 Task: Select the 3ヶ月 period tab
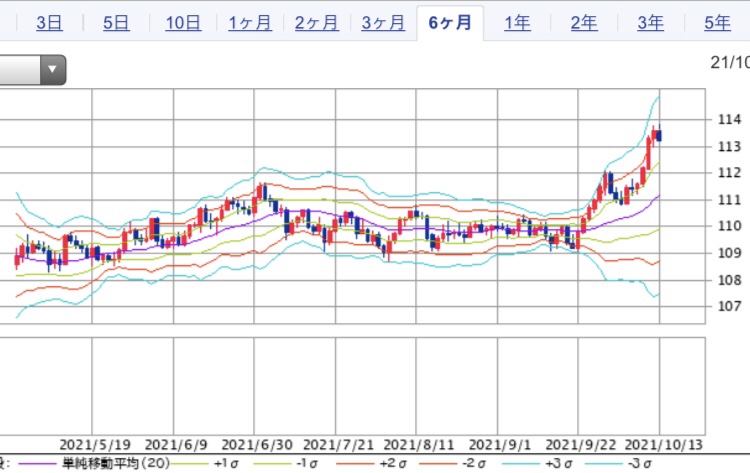click(x=383, y=23)
